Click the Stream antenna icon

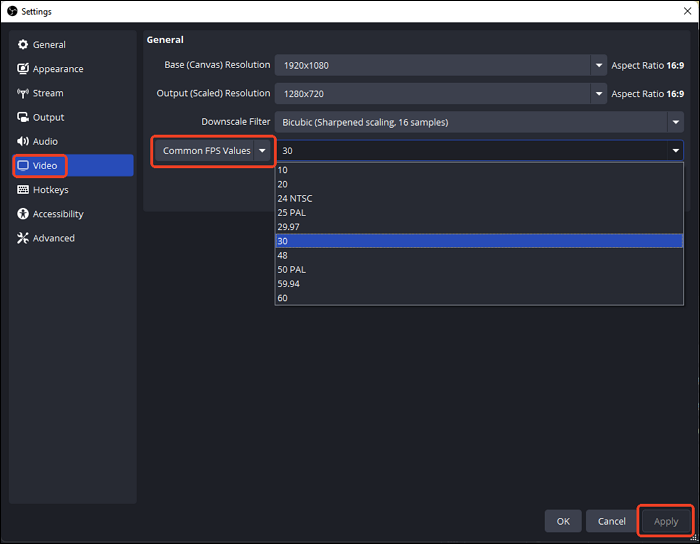click(23, 93)
